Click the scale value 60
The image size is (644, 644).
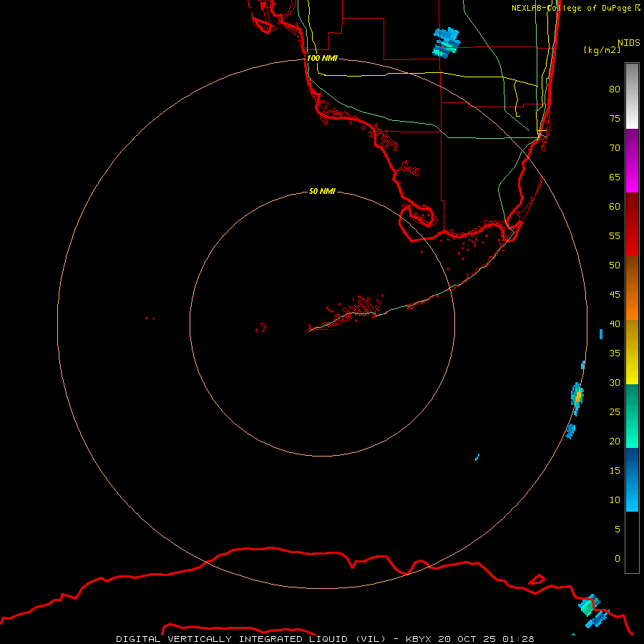click(x=615, y=207)
